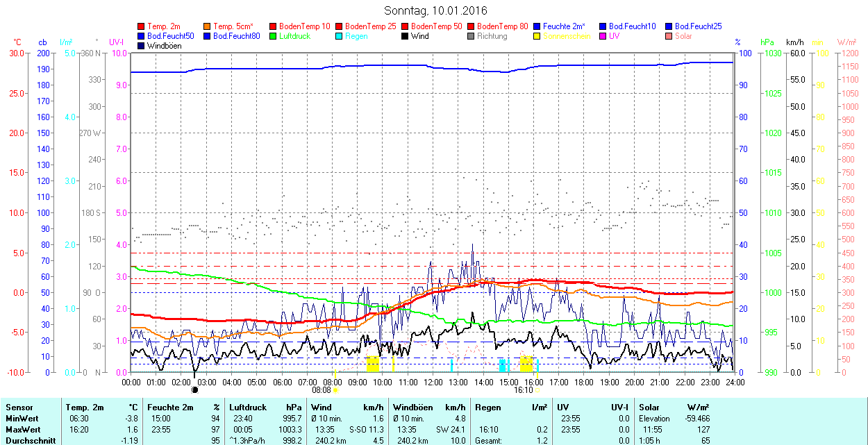
Task: Click the yellow Sonnenschein legend square
Action: click(537, 36)
